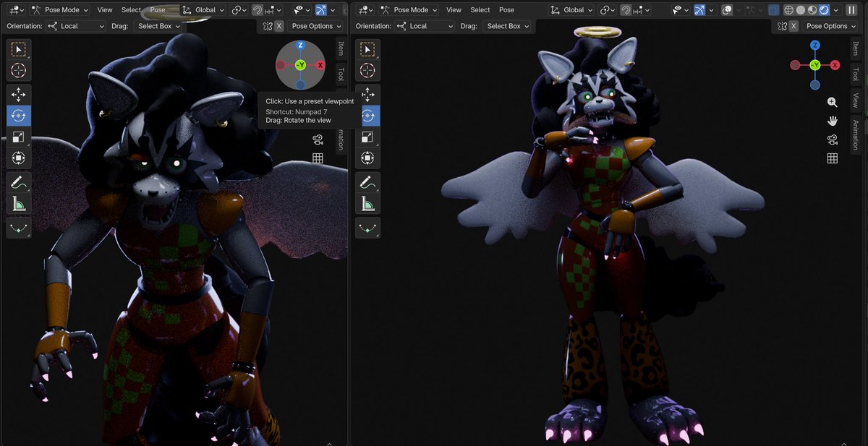Select the Scale tool in right viewport
Screen dimensions: 868x446
(367, 137)
